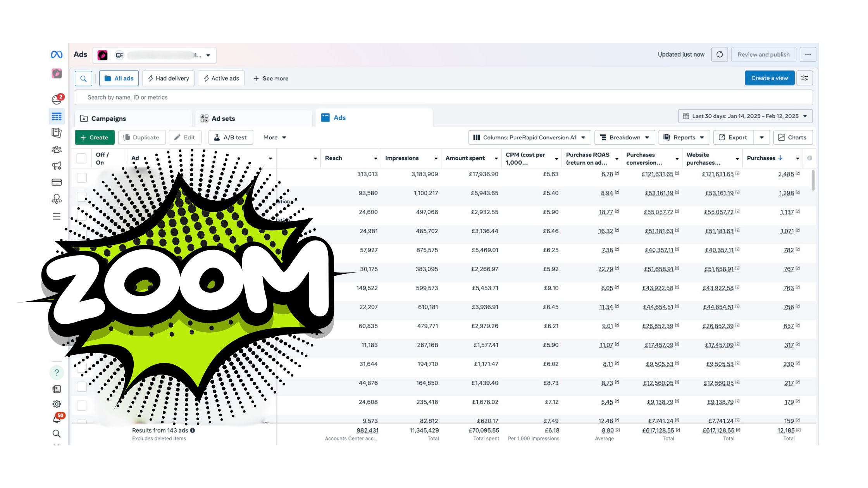Image resolution: width=868 pixels, height=488 pixels.
Task: Click the Edit button
Action: point(185,137)
